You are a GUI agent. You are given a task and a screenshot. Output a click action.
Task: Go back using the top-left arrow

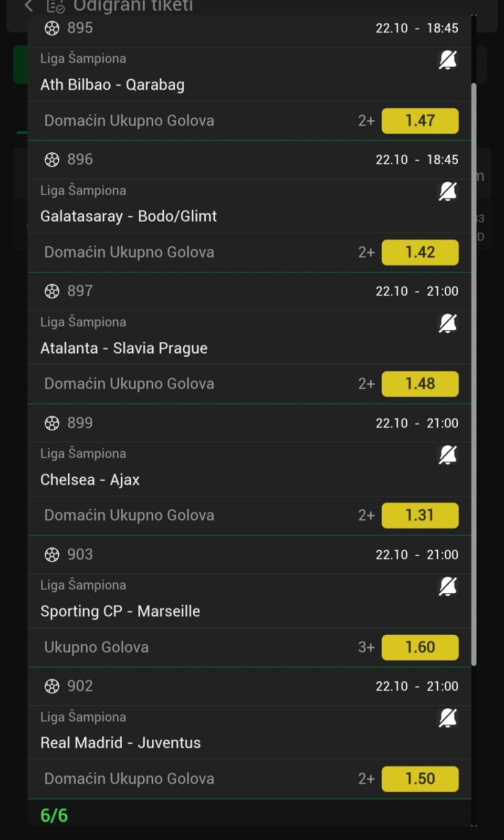tap(28, 6)
